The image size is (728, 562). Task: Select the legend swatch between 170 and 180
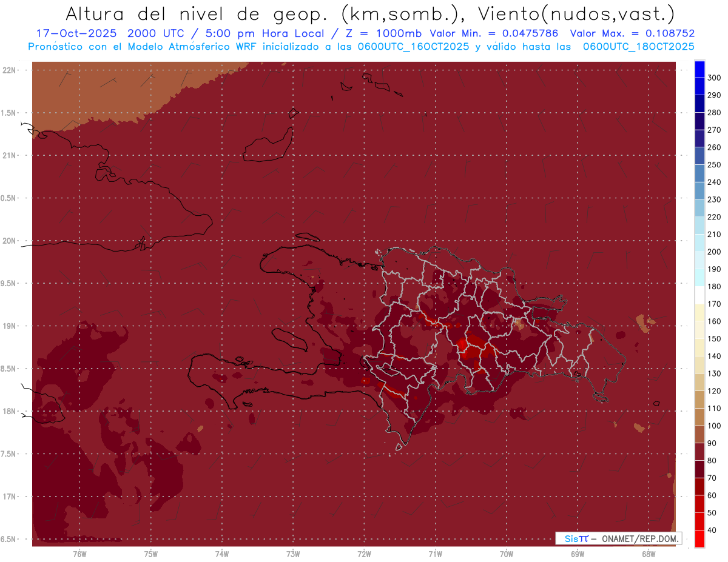pyautogui.click(x=699, y=295)
